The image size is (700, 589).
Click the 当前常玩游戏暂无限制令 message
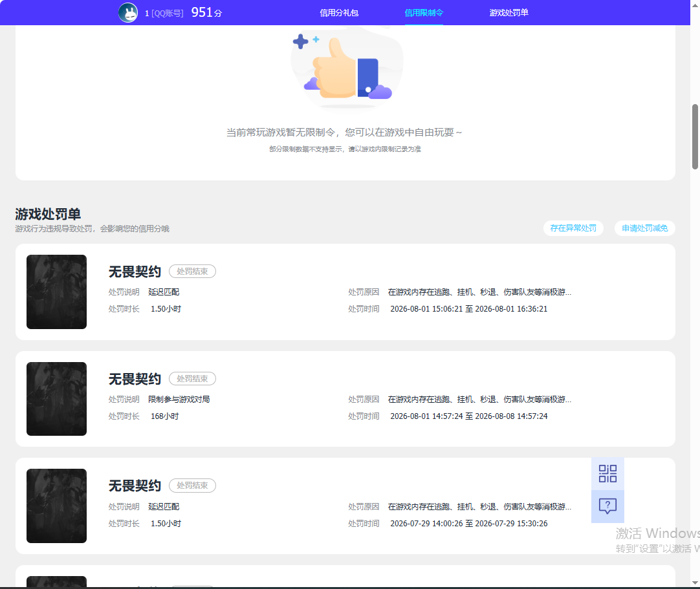click(x=344, y=133)
